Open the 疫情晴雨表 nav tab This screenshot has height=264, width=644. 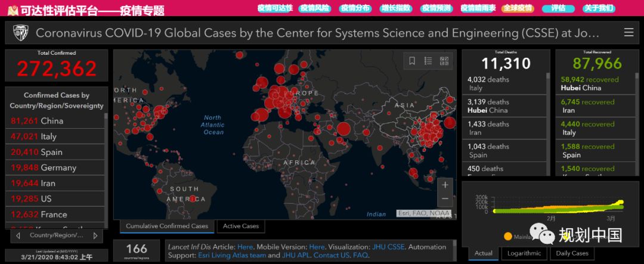[478, 8]
